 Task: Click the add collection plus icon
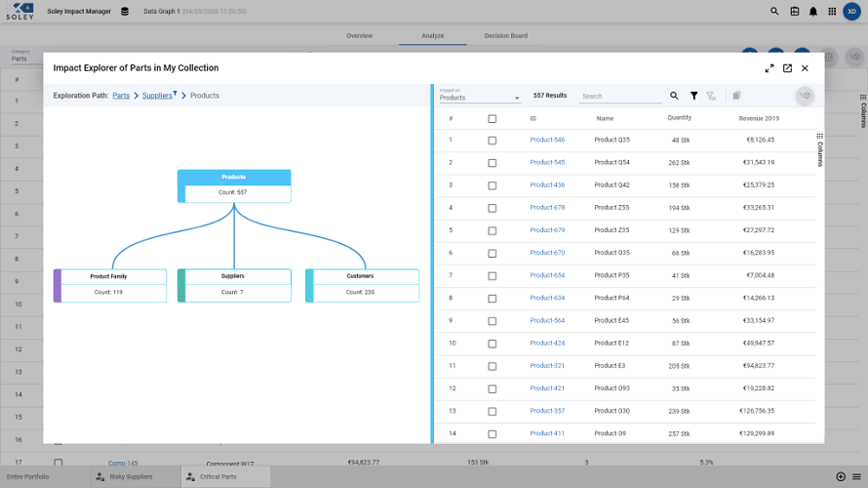pyautogui.click(x=841, y=476)
